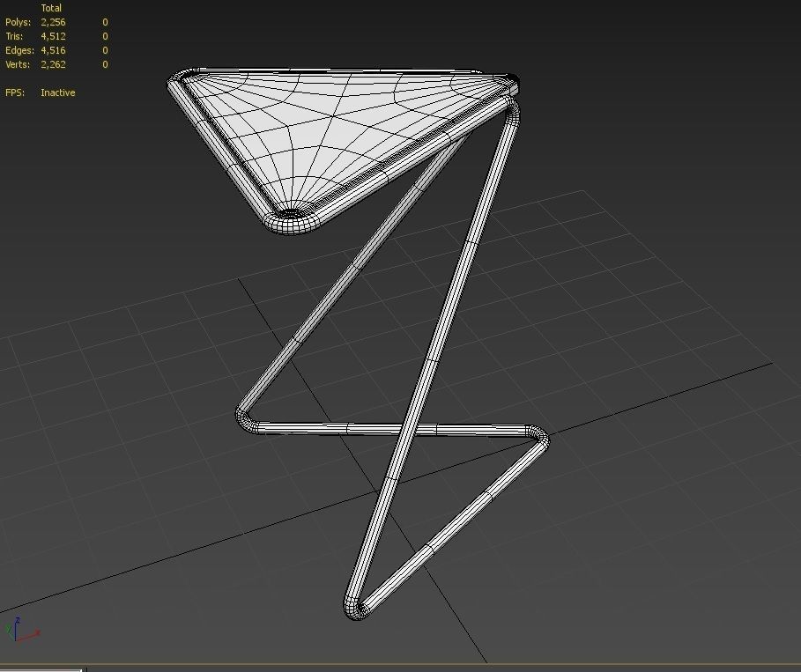Image resolution: width=801 pixels, height=672 pixels.
Task: Click the 0 selection value in Tris row
Action: click(105, 36)
